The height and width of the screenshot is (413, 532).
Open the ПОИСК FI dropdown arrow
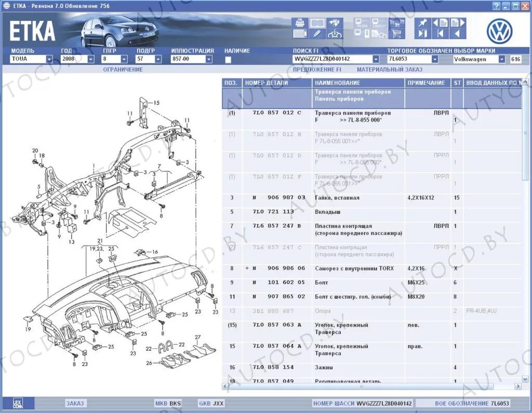click(376, 59)
